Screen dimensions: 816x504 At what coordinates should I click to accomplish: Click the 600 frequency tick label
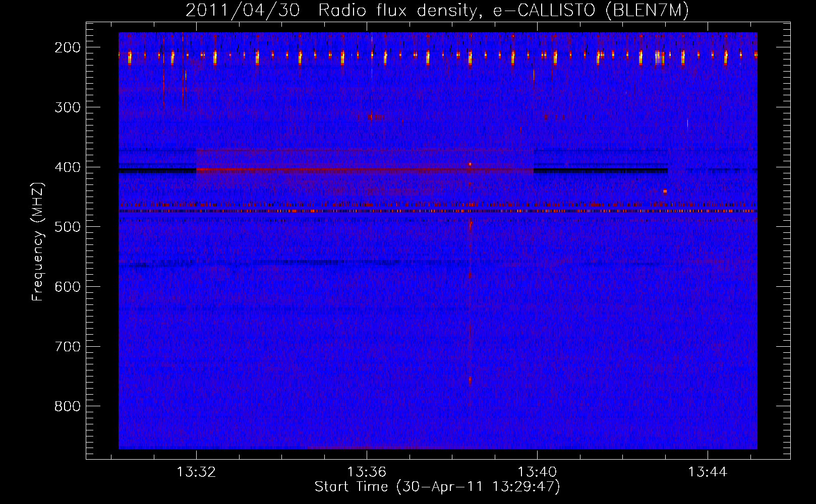(x=67, y=287)
